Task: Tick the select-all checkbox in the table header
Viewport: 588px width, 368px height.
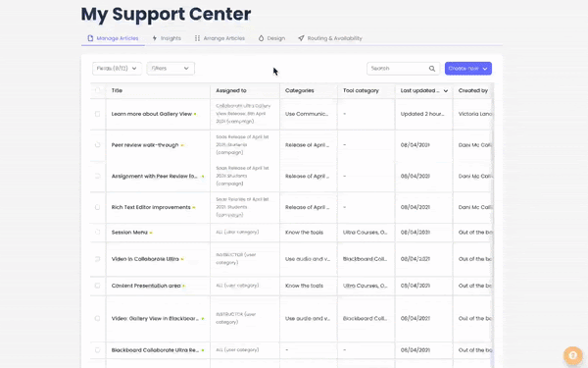Action: (97, 90)
